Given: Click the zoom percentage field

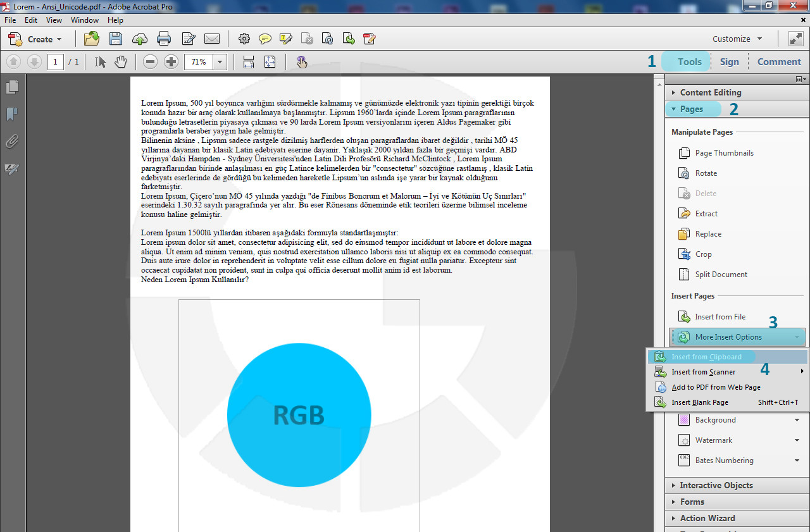Looking at the screenshot, I should coord(198,62).
